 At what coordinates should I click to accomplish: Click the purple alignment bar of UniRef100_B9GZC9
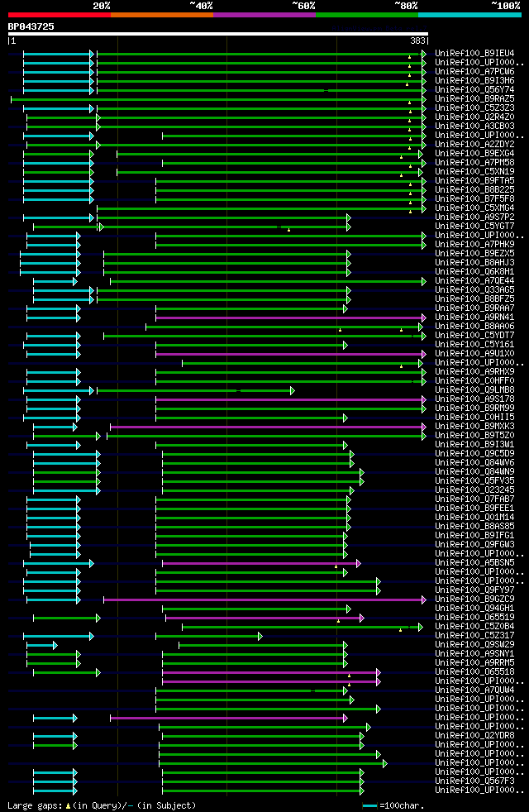[x=264, y=599]
